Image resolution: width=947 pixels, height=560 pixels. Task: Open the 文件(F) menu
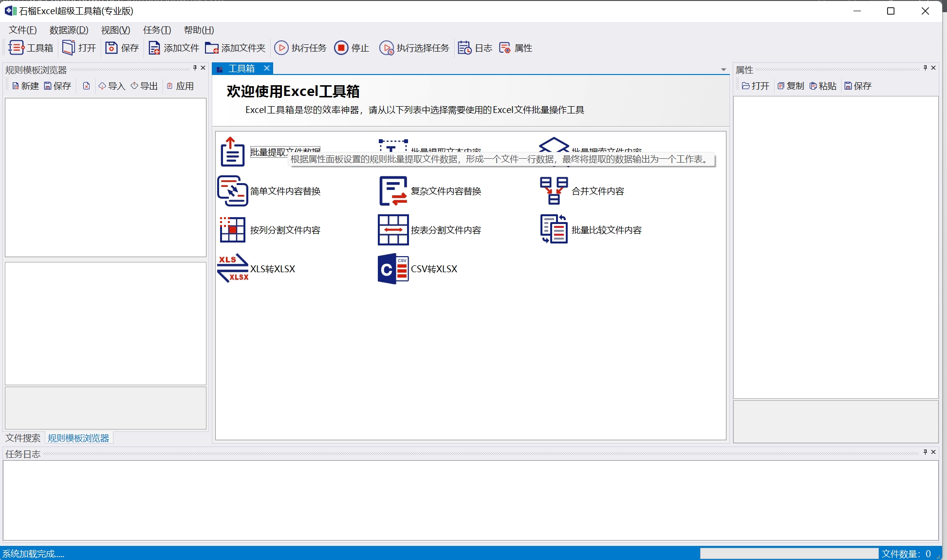click(x=23, y=30)
